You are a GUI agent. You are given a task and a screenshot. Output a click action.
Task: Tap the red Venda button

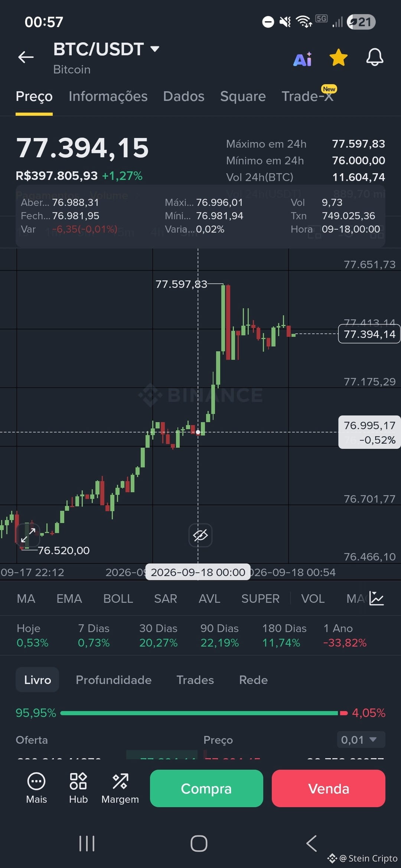coord(329,788)
